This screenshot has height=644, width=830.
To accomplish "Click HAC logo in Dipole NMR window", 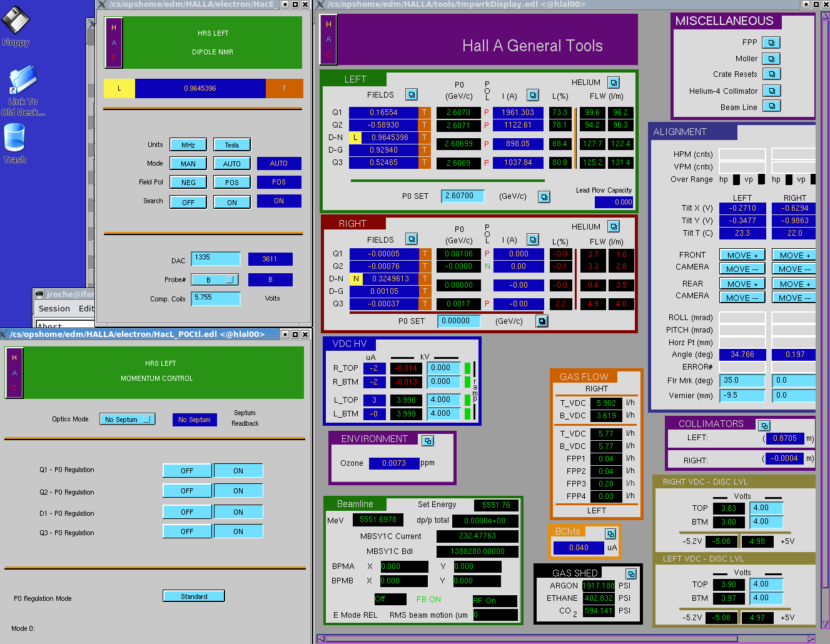I will pyautogui.click(x=113, y=43).
